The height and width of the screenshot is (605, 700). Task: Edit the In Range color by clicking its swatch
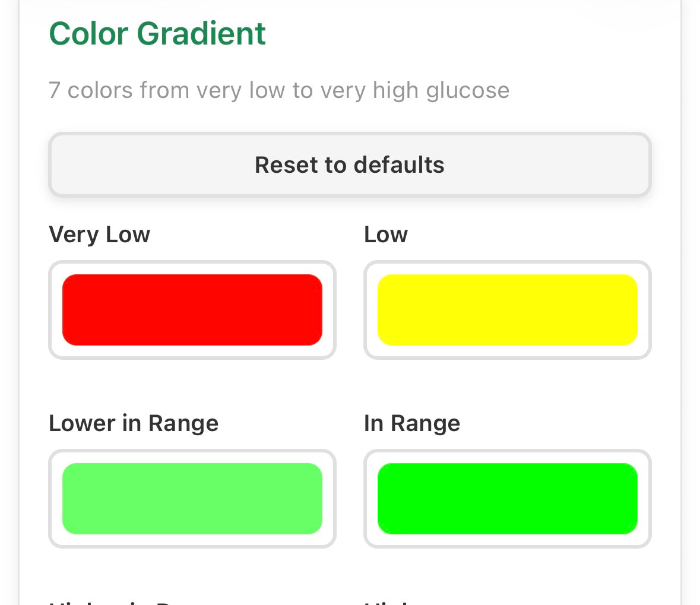(x=507, y=498)
